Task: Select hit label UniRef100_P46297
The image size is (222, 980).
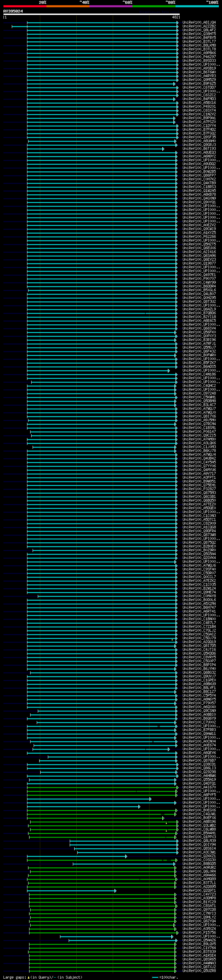Action: click(199, 57)
